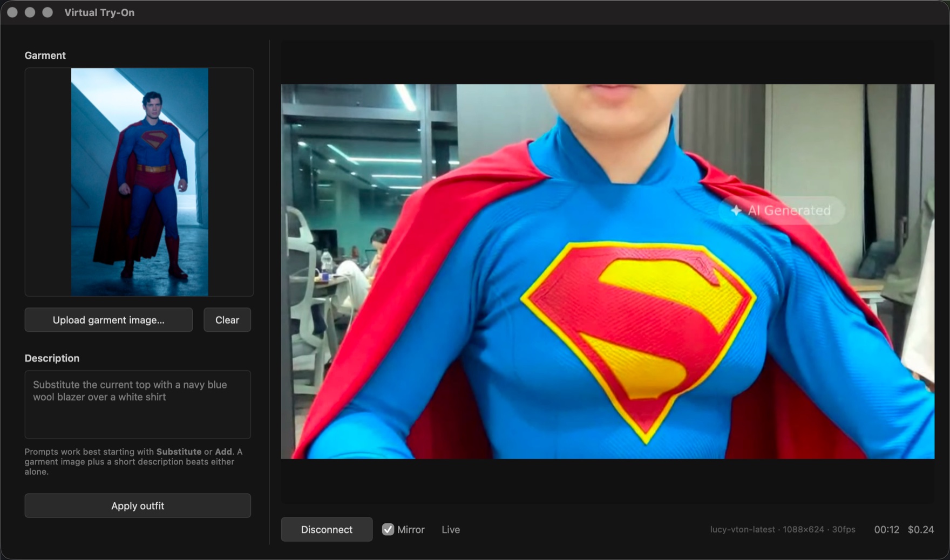This screenshot has width=950, height=560.
Task: Click the Virtual Try-On window title
Action: 99,12
